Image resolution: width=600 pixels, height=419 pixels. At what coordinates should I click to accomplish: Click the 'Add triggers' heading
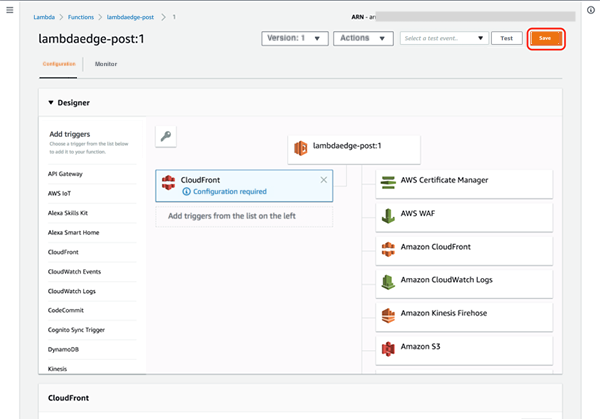click(70, 134)
